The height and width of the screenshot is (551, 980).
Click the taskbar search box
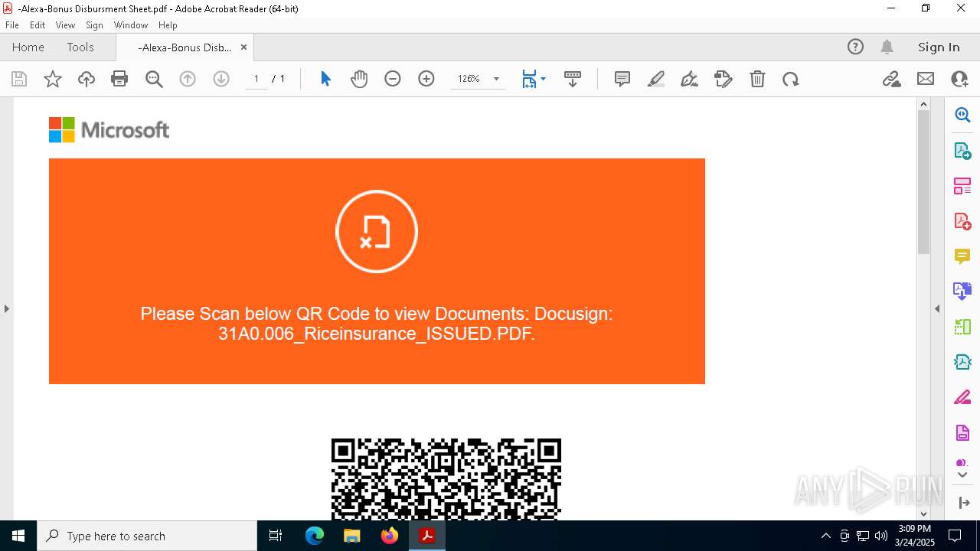(147, 536)
